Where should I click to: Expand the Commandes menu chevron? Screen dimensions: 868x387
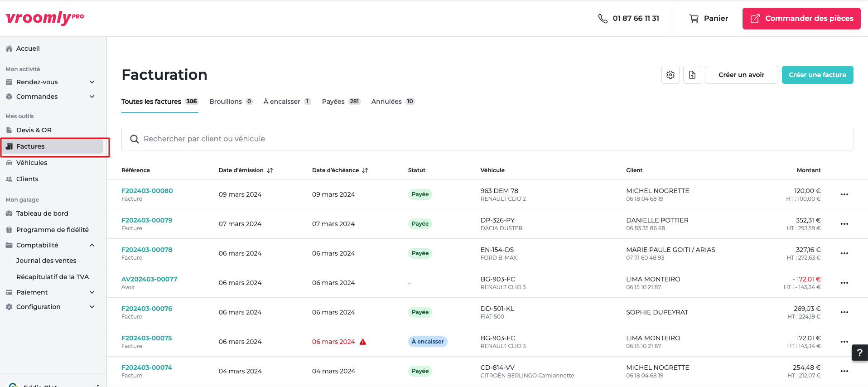tap(92, 97)
